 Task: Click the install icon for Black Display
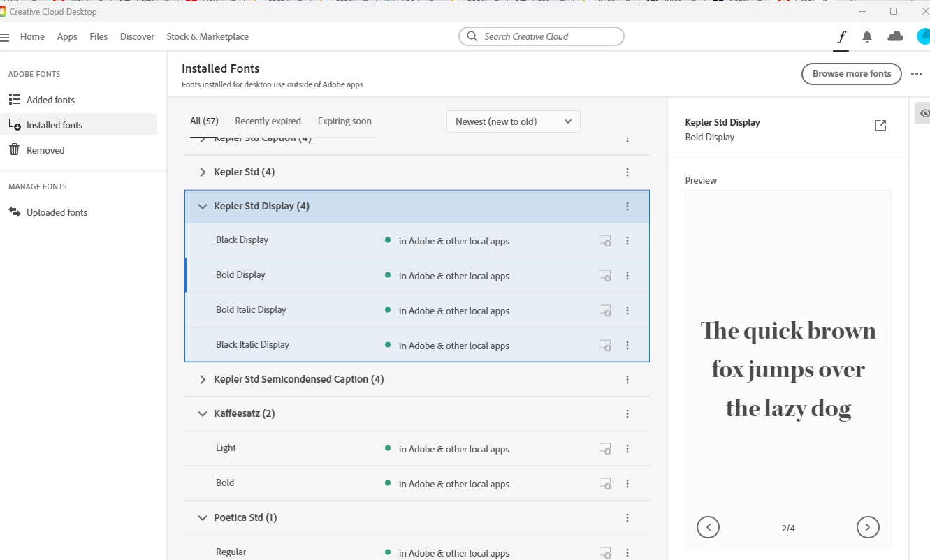605,241
